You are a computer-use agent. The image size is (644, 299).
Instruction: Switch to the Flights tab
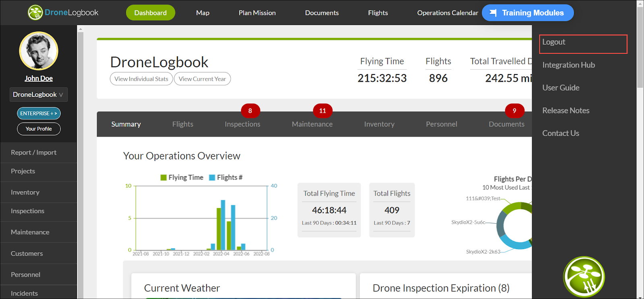click(x=183, y=124)
